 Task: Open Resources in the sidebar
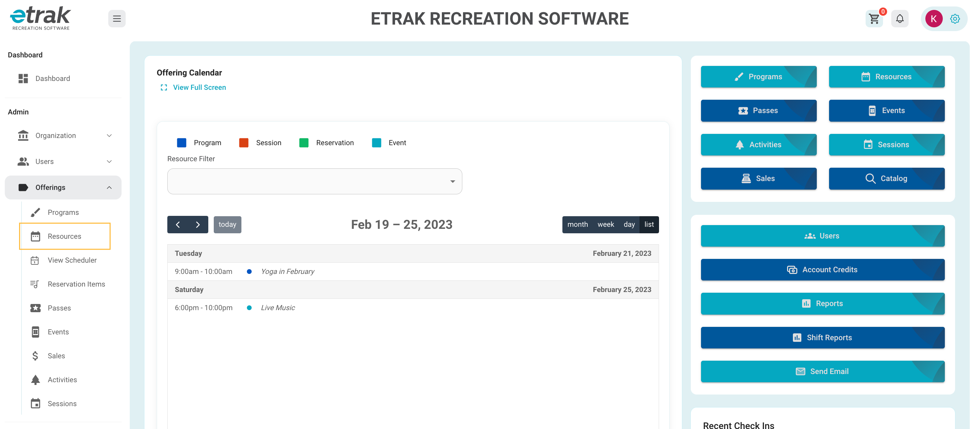pos(65,236)
